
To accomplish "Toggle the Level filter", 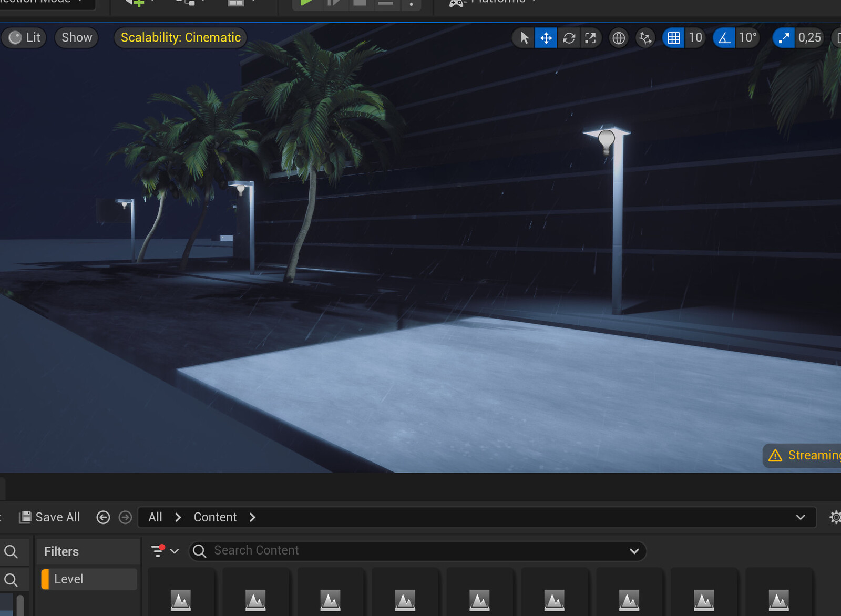I will point(89,579).
